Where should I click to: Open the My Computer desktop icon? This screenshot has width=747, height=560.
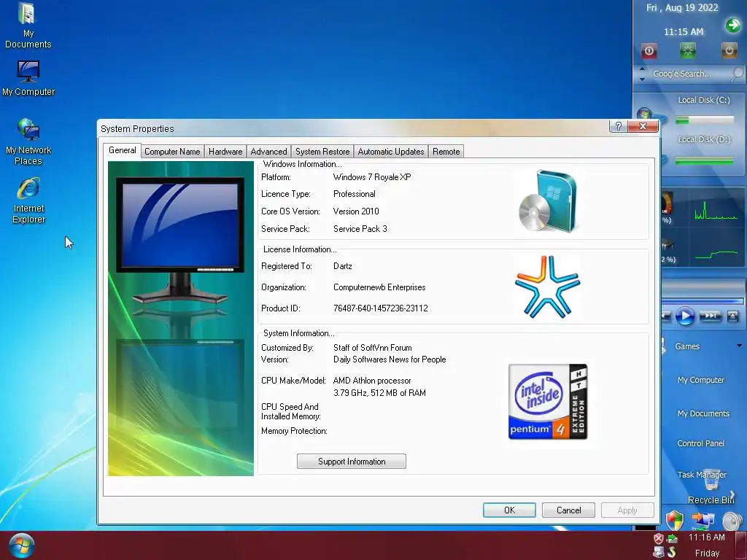pyautogui.click(x=28, y=78)
